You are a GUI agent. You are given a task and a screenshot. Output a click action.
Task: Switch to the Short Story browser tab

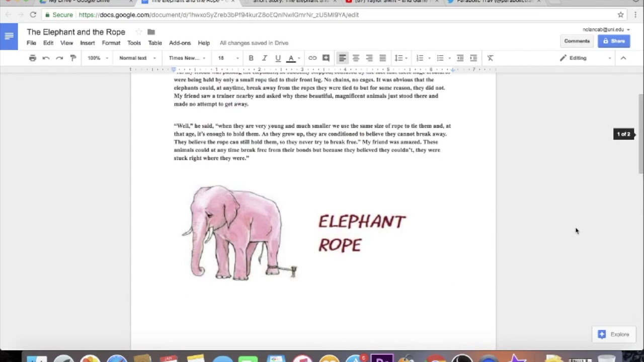click(289, 2)
